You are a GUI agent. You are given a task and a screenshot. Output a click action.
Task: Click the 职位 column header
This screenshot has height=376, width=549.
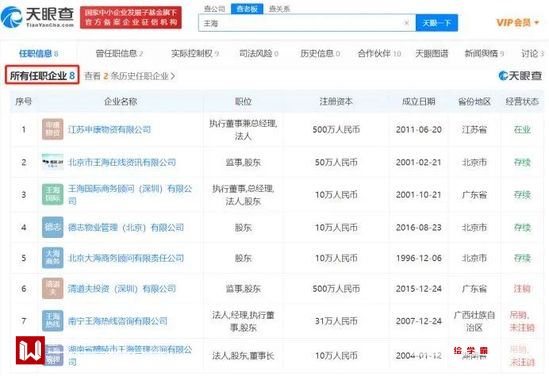pyautogui.click(x=243, y=102)
